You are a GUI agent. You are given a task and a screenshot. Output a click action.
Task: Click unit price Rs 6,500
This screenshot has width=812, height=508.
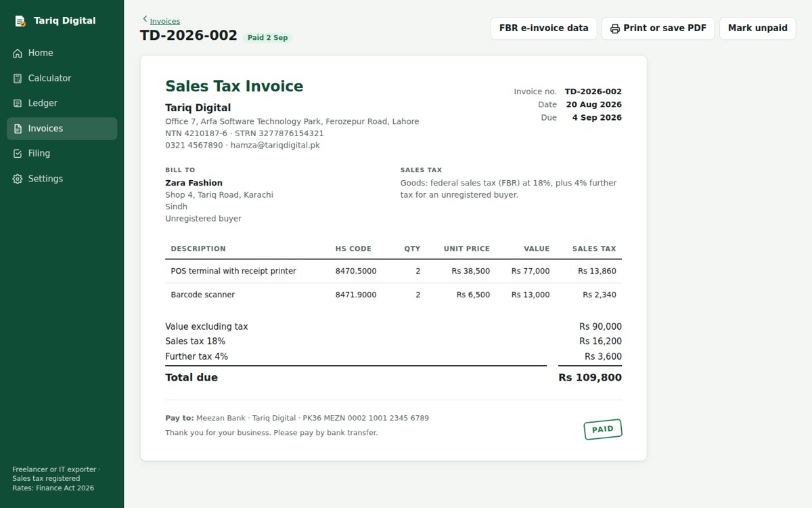473,295
